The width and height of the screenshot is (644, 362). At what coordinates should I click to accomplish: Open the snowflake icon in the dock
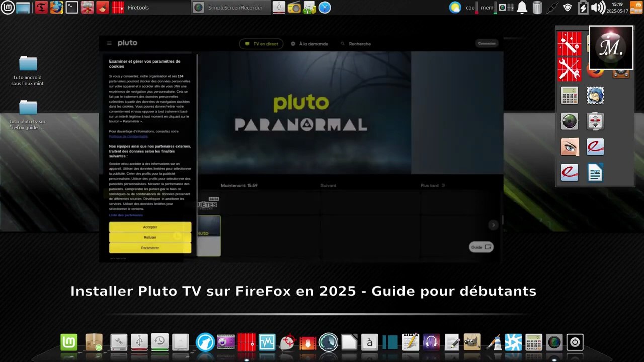(513, 342)
